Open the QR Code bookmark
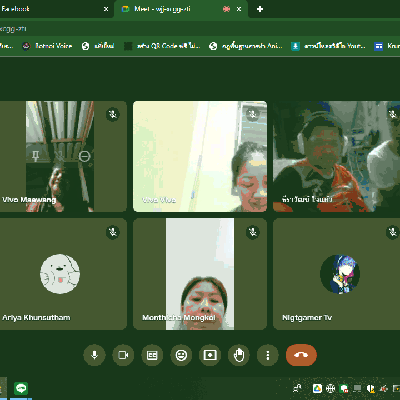Viewport: 400px width, 400px height. [x=162, y=46]
